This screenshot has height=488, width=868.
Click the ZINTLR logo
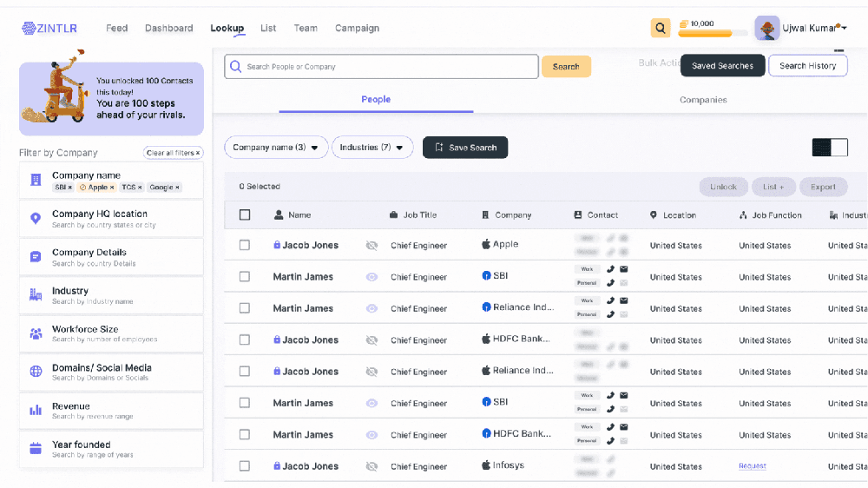point(49,29)
